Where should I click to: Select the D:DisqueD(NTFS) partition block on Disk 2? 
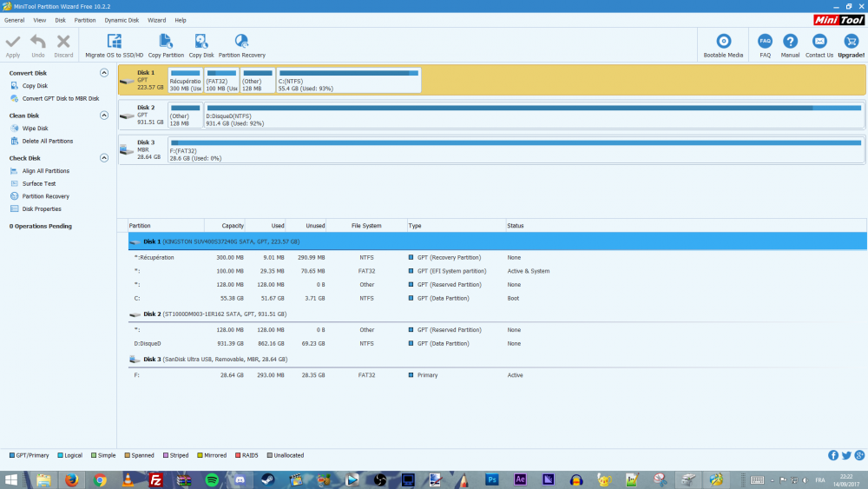click(x=534, y=116)
